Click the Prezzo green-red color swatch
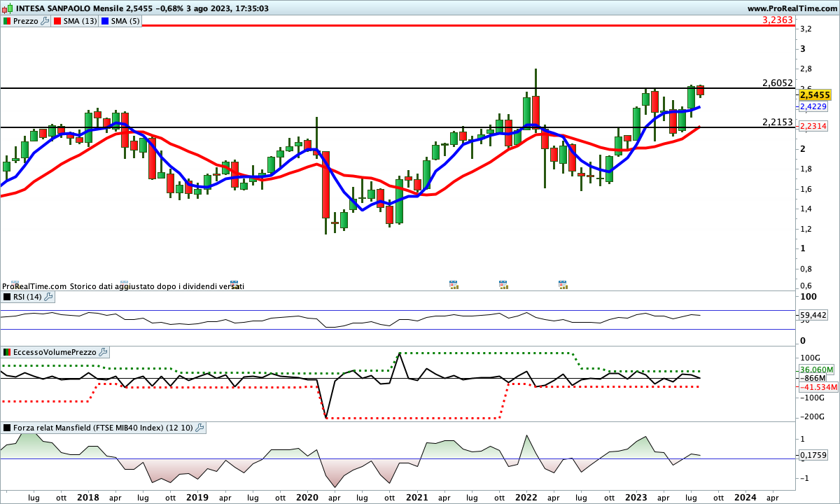The width and height of the screenshot is (840, 504). click(x=7, y=21)
